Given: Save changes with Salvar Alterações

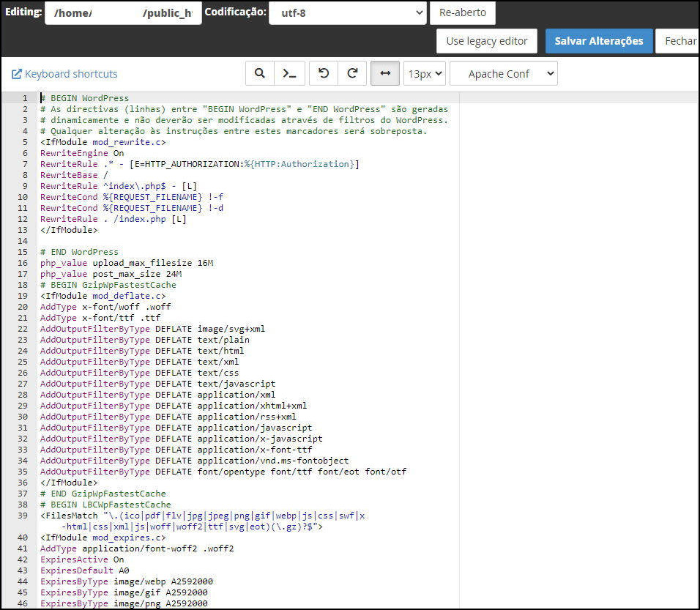Looking at the screenshot, I should 599,41.
